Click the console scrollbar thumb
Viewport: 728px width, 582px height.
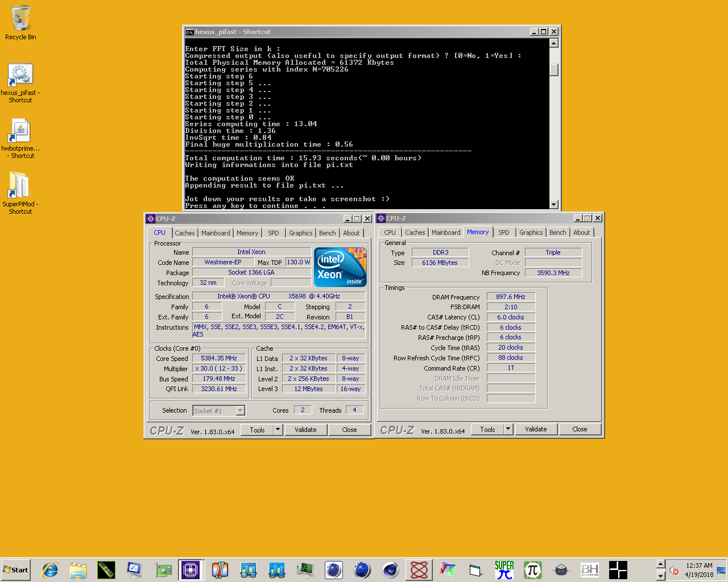pyautogui.click(x=554, y=70)
